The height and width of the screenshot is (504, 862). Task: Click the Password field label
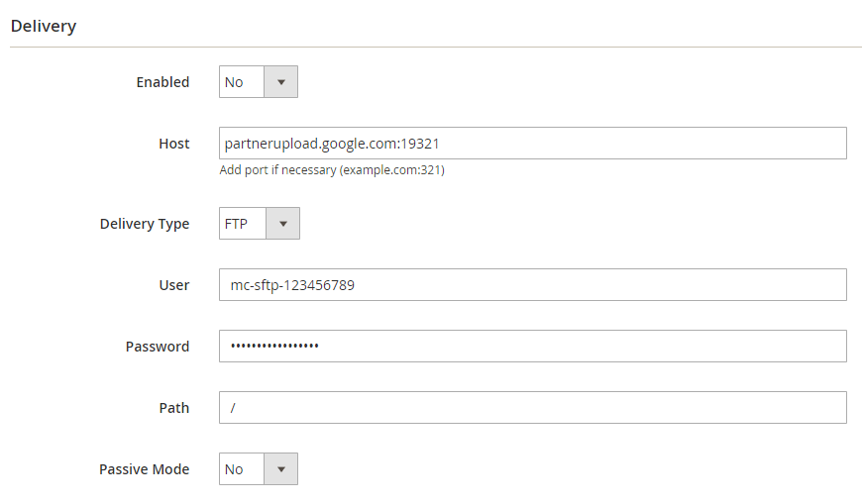158,347
